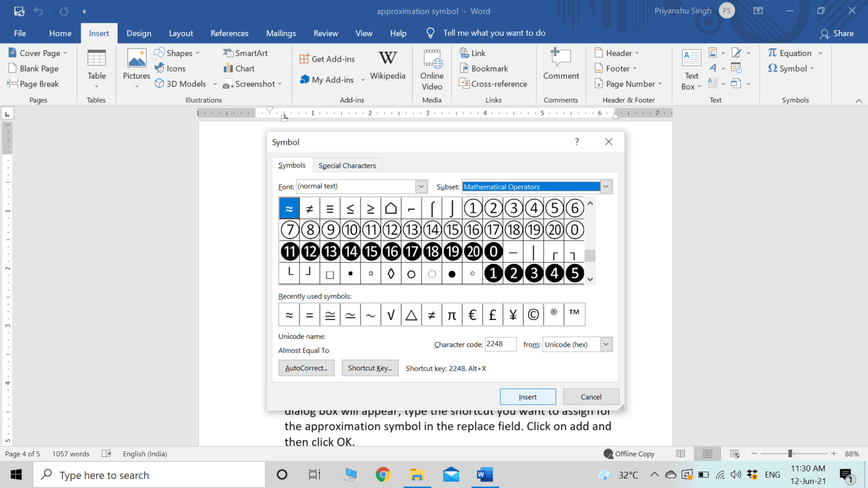This screenshot has width=868, height=488.
Task: Open the Wikipedia add-in
Action: 388,68
